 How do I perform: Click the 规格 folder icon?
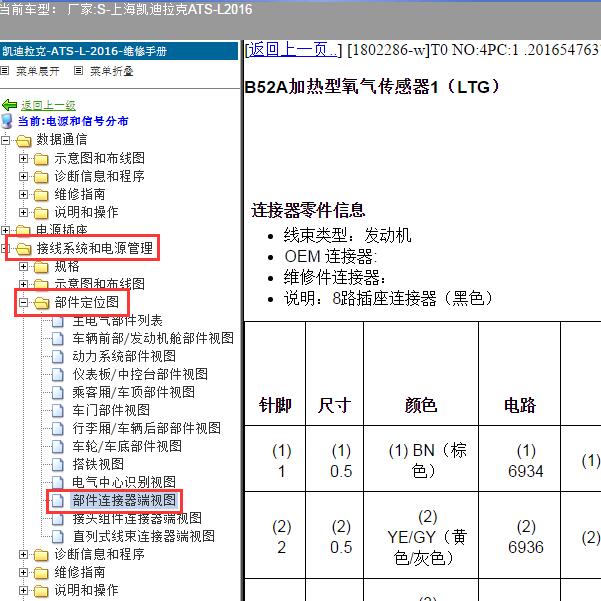pyautogui.click(x=41, y=267)
